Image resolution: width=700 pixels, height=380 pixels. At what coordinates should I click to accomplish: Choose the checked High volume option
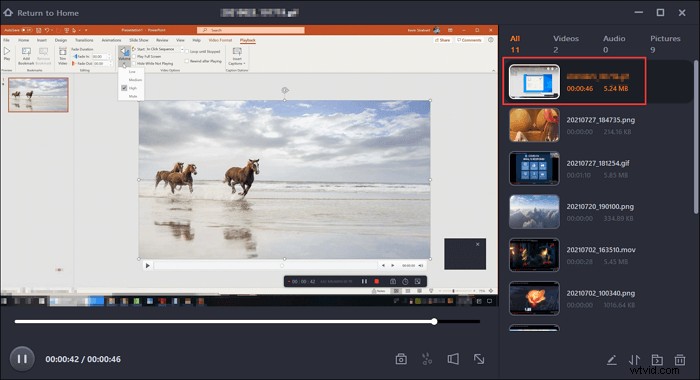coord(132,88)
